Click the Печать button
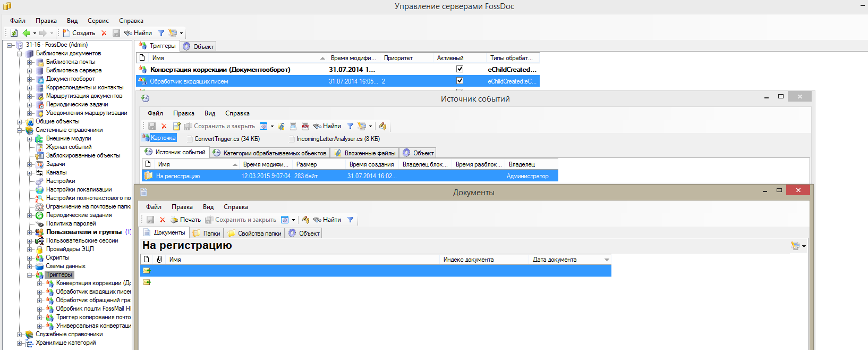The image size is (868, 350). (185, 220)
